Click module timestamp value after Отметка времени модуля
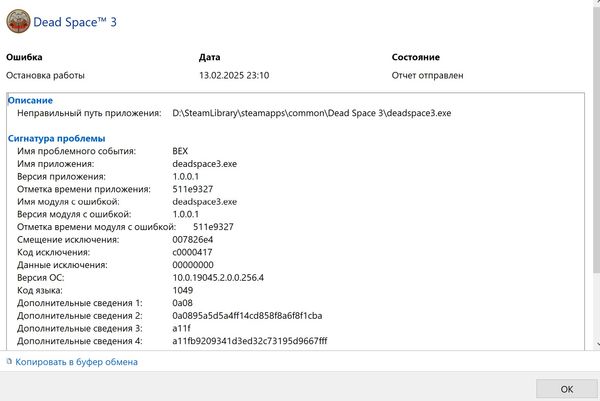The image size is (600, 401). pos(213,227)
